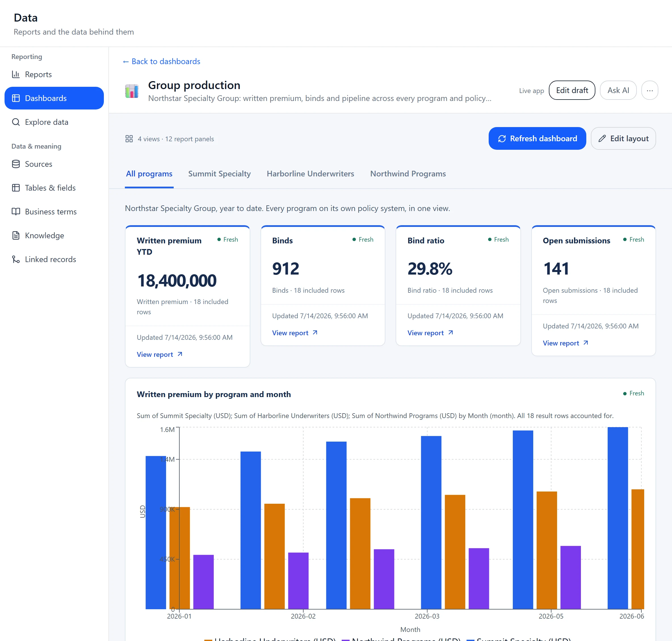Click the Sources database icon
Screen dimensions: 672x641
tap(16, 164)
